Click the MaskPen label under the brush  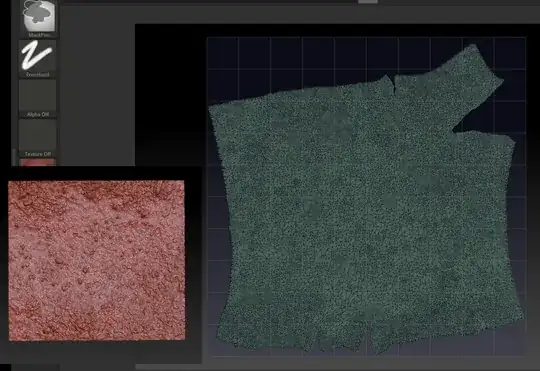[x=39, y=35]
